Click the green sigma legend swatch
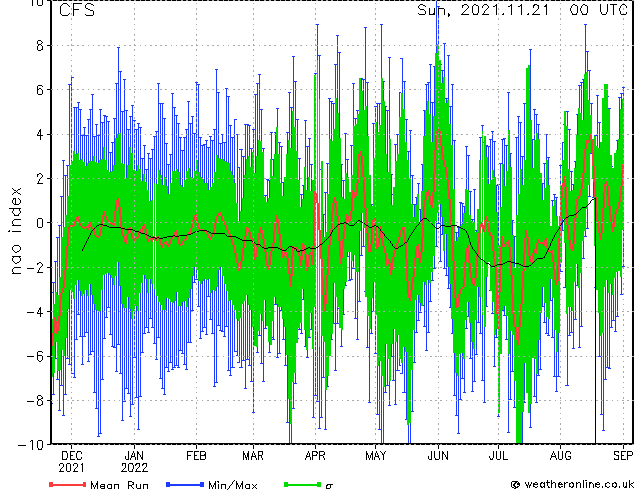Image resolution: width=634 pixels, height=490 pixels. 303,484
